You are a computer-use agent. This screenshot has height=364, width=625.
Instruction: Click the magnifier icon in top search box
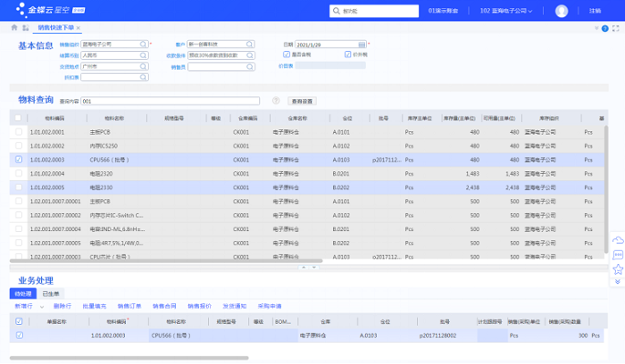coord(337,11)
